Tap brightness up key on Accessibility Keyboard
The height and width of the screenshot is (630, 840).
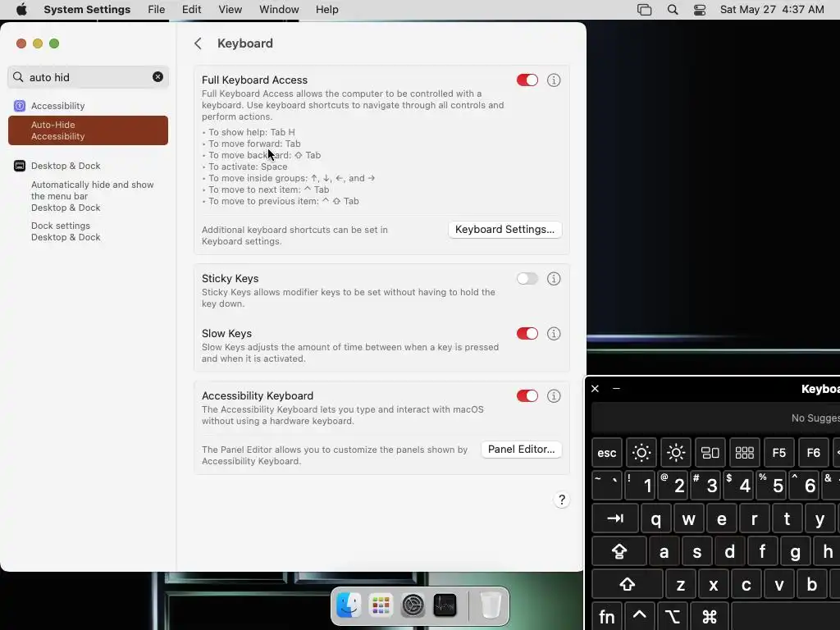676,453
